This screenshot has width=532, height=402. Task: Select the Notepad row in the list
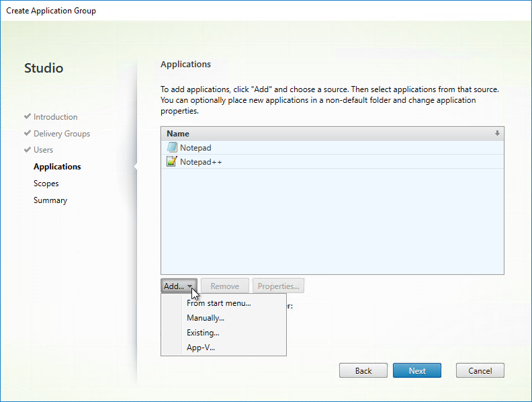[332, 148]
